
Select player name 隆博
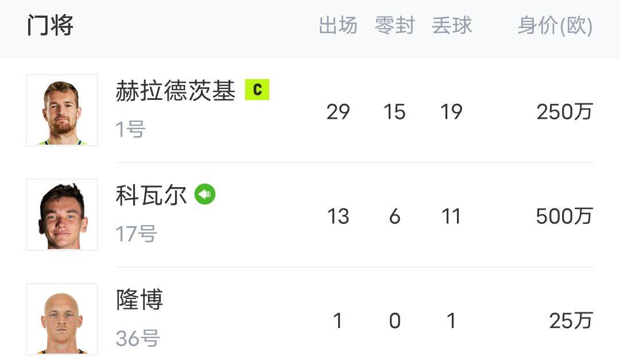click(139, 300)
